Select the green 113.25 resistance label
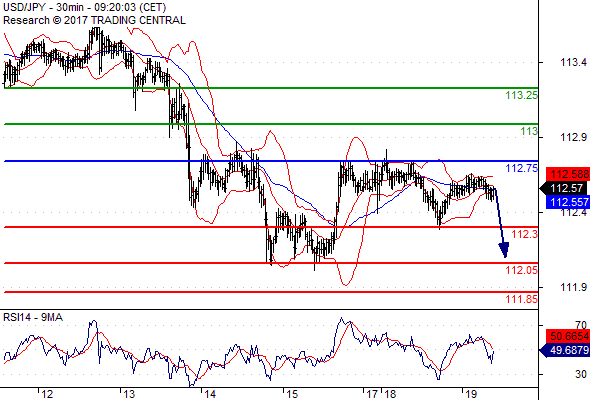The height and width of the screenshot is (400, 590). click(521, 95)
